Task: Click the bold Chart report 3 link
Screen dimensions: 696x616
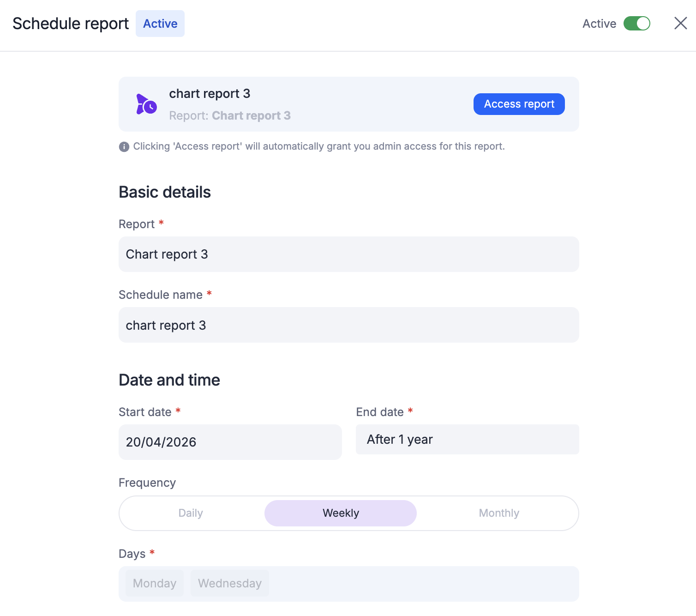Action: [x=251, y=115]
